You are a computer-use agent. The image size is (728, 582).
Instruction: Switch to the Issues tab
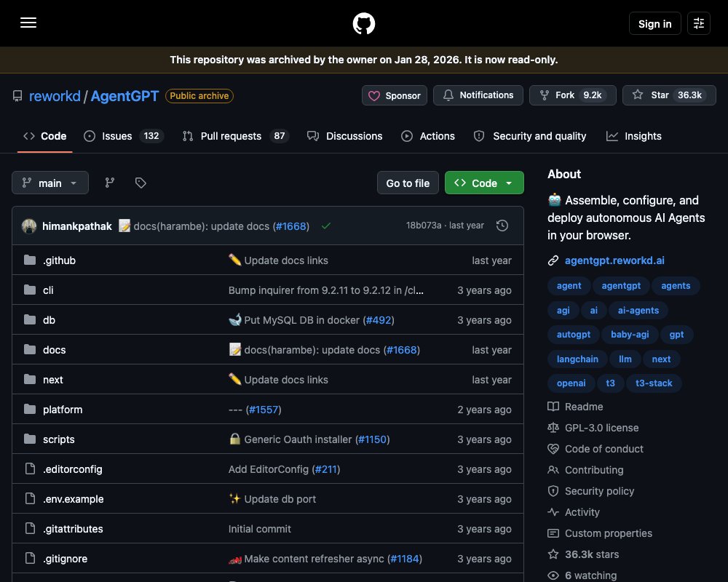pyautogui.click(x=123, y=136)
